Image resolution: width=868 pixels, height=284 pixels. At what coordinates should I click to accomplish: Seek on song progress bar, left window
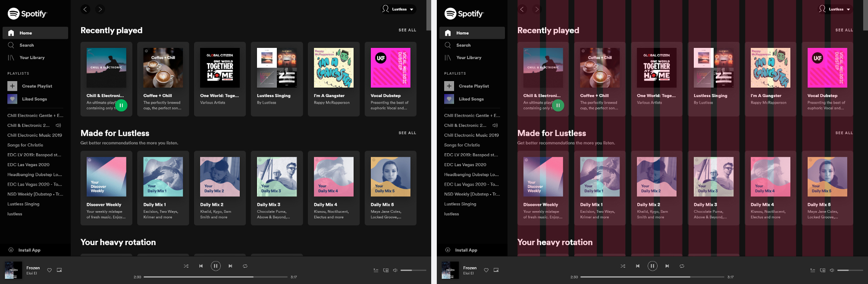point(216,277)
